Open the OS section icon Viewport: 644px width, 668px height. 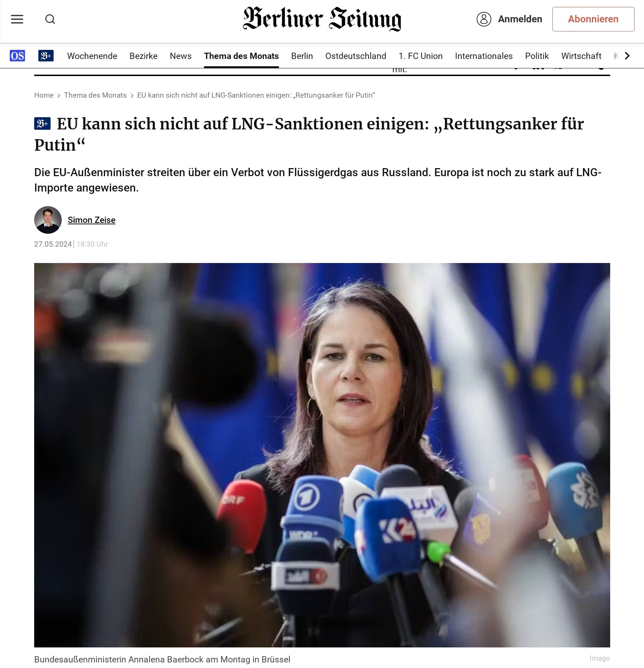(17, 56)
